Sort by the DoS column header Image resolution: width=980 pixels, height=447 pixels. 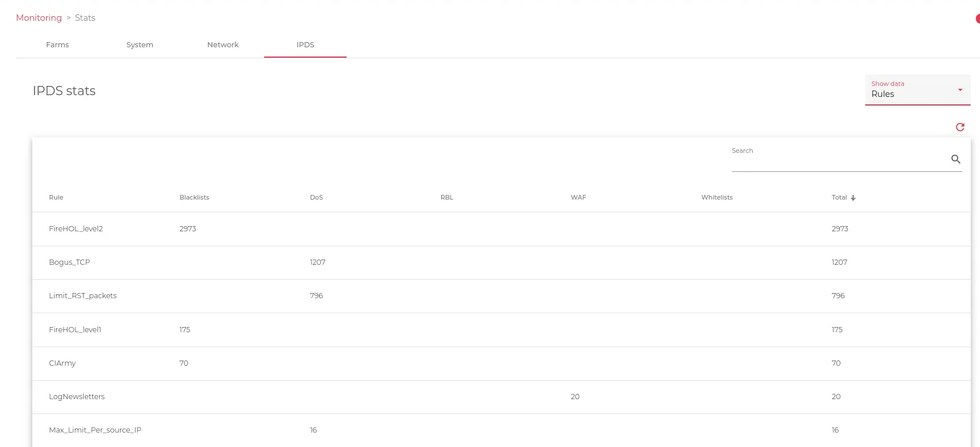pyautogui.click(x=316, y=197)
